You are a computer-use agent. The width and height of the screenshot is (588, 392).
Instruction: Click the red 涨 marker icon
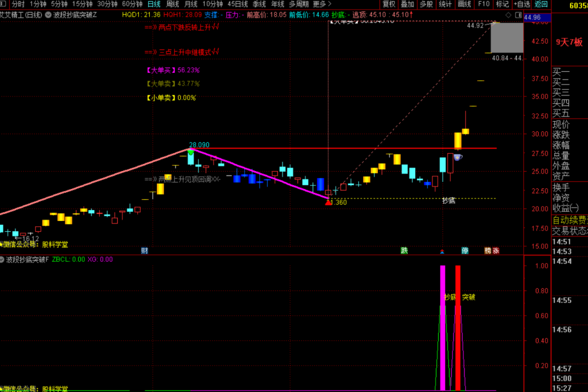pyautogui.click(x=496, y=251)
